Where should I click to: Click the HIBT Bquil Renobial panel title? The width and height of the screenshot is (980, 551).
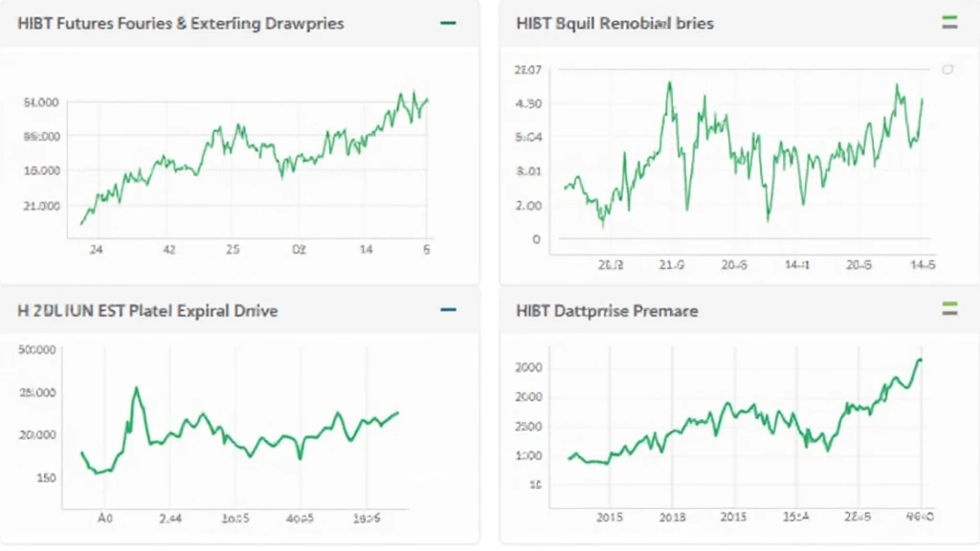pos(614,22)
